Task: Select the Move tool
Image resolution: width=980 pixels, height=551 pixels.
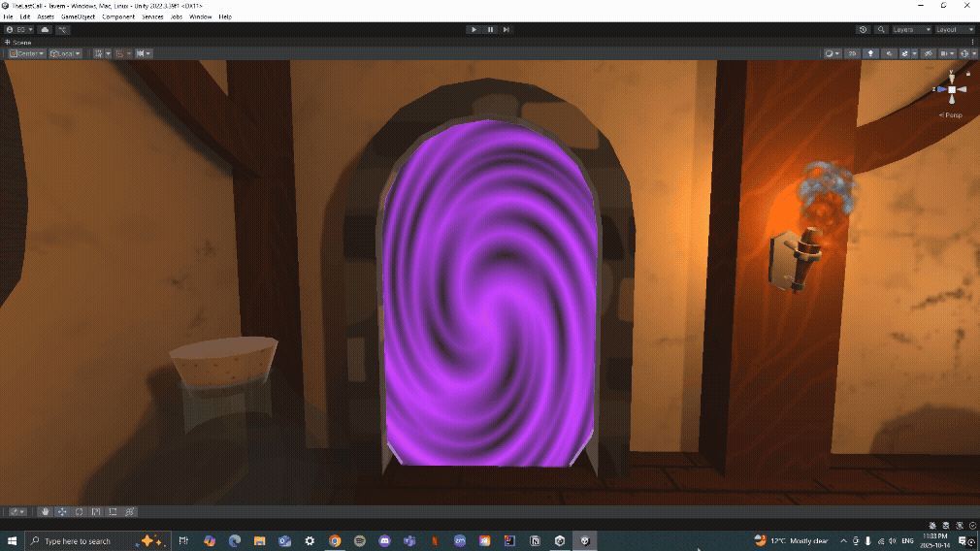Action: pyautogui.click(x=62, y=511)
